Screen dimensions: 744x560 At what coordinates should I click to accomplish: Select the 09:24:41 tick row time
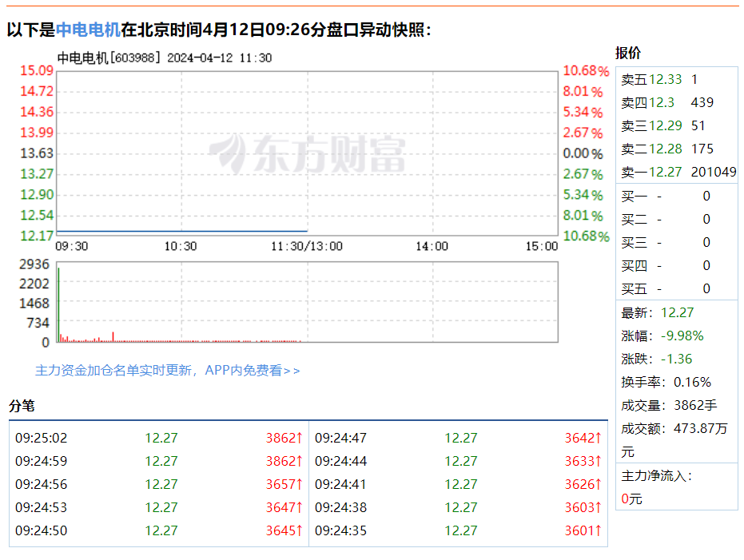[x=340, y=485]
